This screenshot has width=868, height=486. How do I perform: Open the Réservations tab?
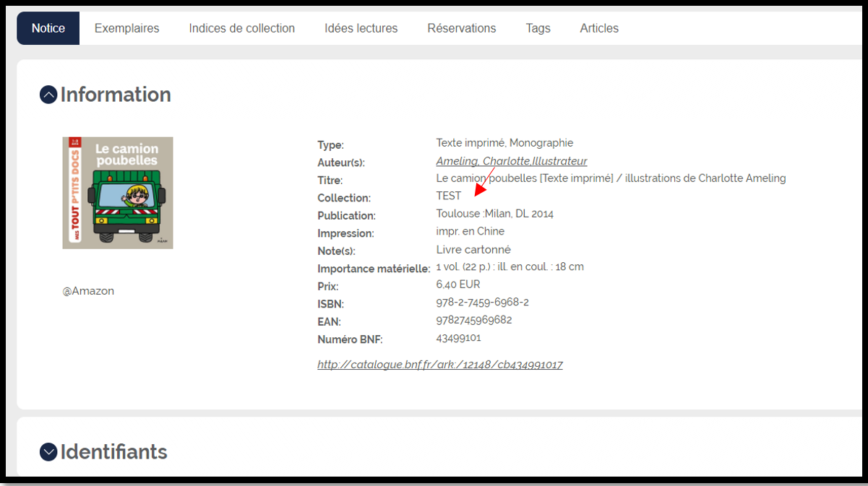[x=462, y=28]
